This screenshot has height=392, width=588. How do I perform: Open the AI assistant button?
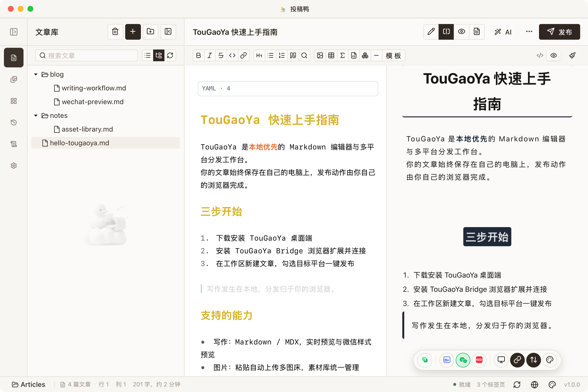click(x=503, y=32)
